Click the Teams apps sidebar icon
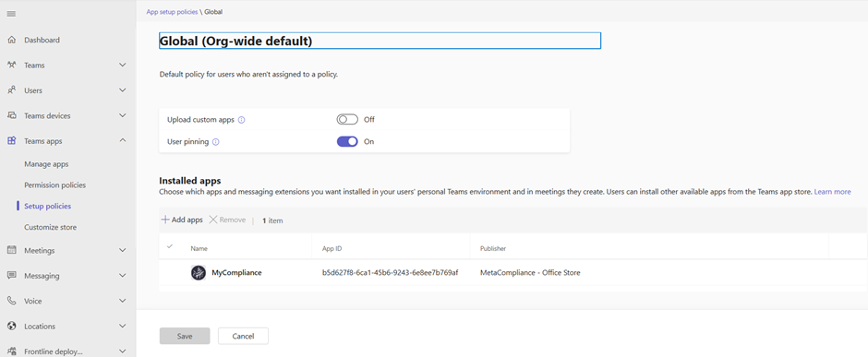This screenshot has height=357, width=868. point(11,141)
